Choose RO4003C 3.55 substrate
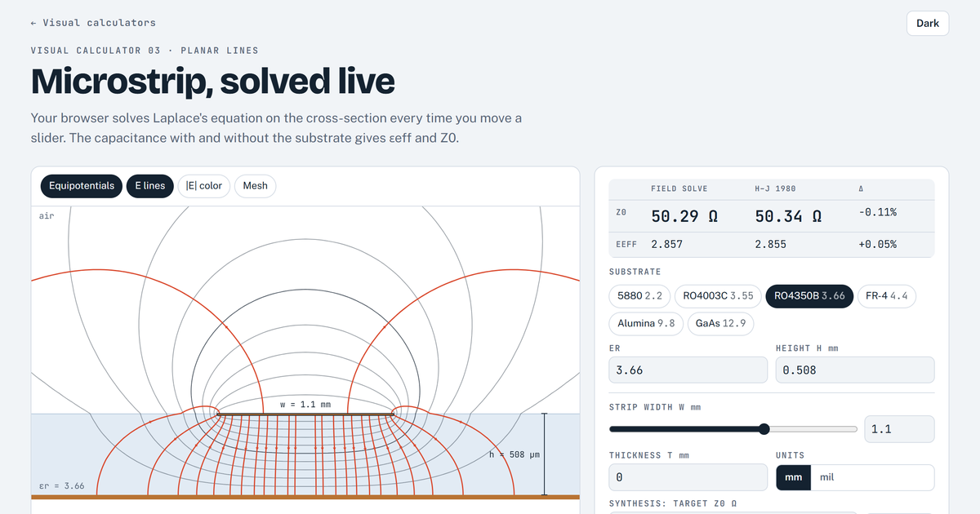The width and height of the screenshot is (980, 514). (x=719, y=296)
